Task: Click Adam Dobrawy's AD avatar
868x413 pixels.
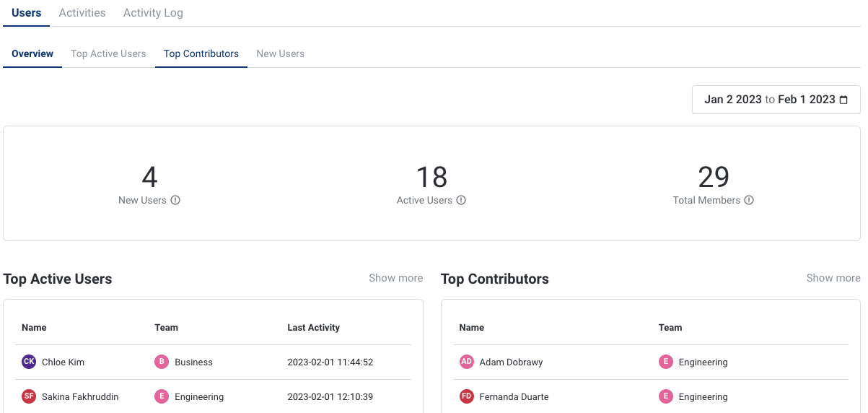Action: (467, 362)
